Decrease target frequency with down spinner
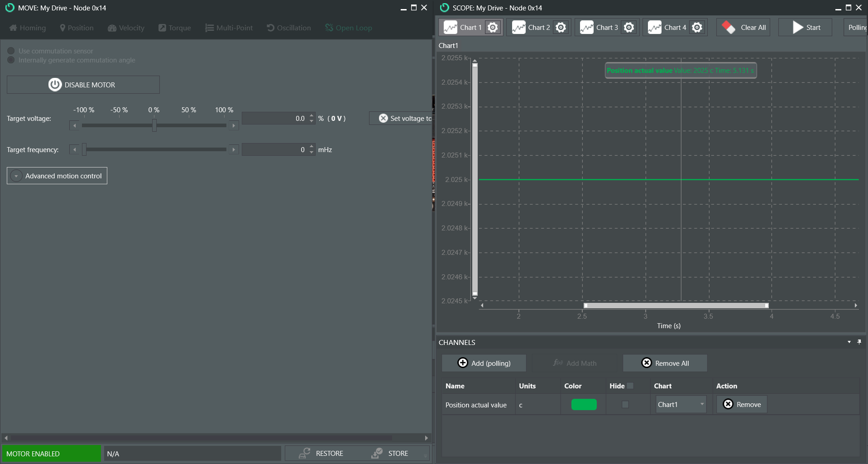This screenshot has width=868, height=464. pos(312,152)
